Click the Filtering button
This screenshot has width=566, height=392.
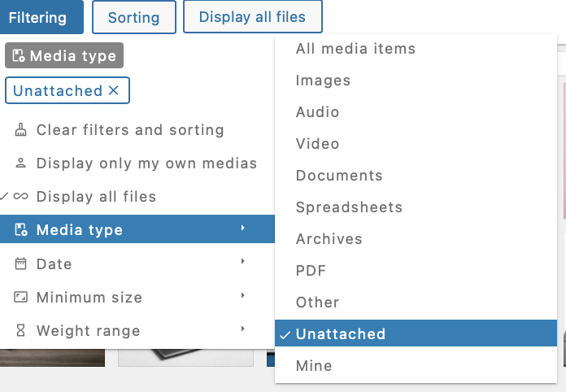pyautogui.click(x=37, y=17)
